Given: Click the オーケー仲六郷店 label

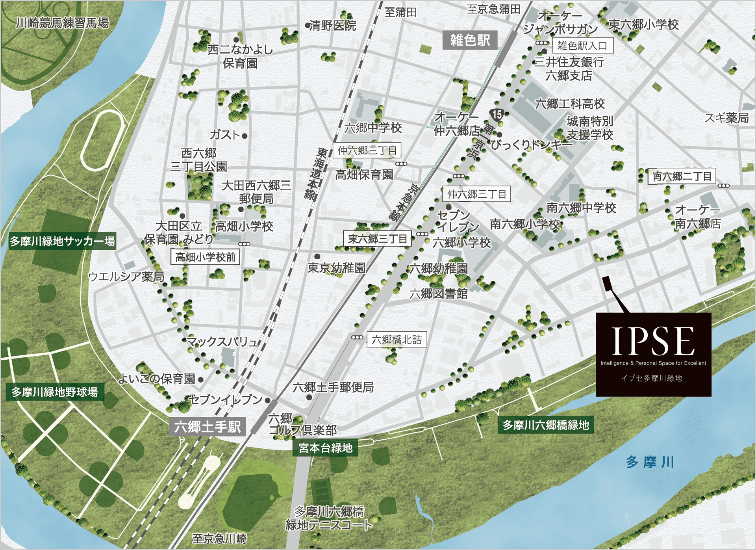Looking at the screenshot, I should [x=457, y=124].
